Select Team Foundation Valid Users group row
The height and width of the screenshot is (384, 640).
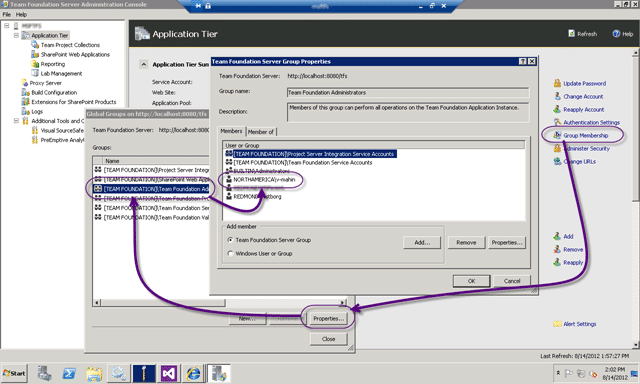click(151, 218)
